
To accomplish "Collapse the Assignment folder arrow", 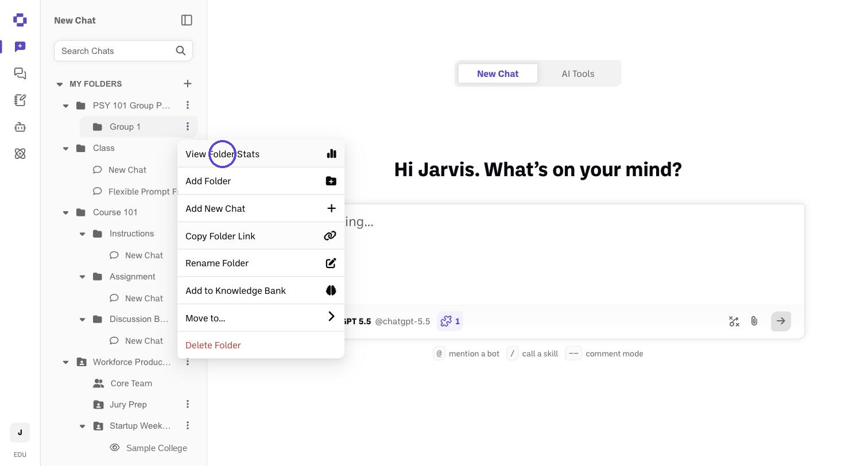I will coord(82,277).
